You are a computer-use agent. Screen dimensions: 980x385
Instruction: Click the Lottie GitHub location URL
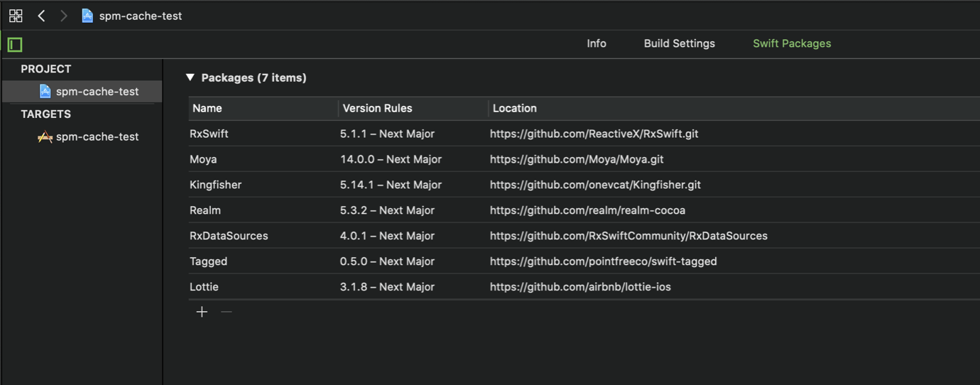(580, 287)
